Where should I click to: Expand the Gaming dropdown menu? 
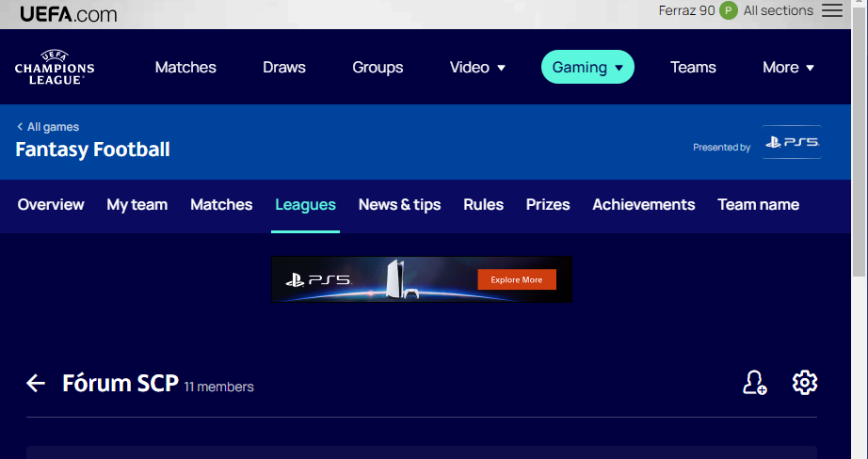click(x=587, y=67)
